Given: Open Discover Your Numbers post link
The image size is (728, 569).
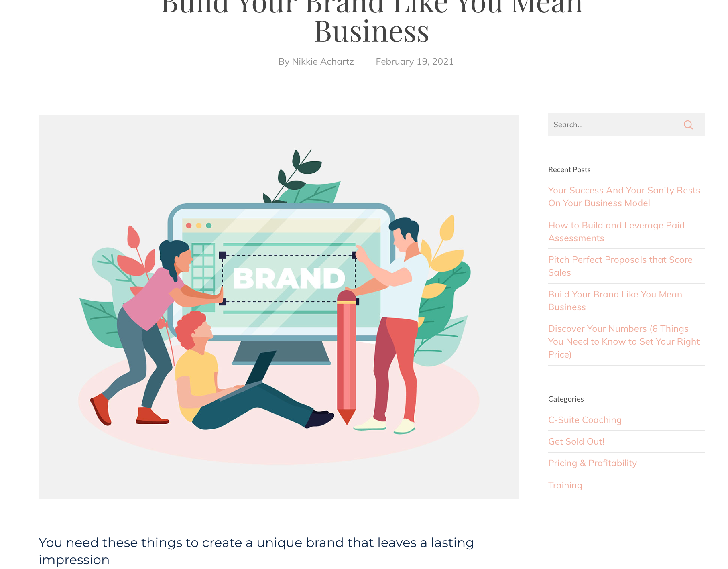Looking at the screenshot, I should coord(624,341).
